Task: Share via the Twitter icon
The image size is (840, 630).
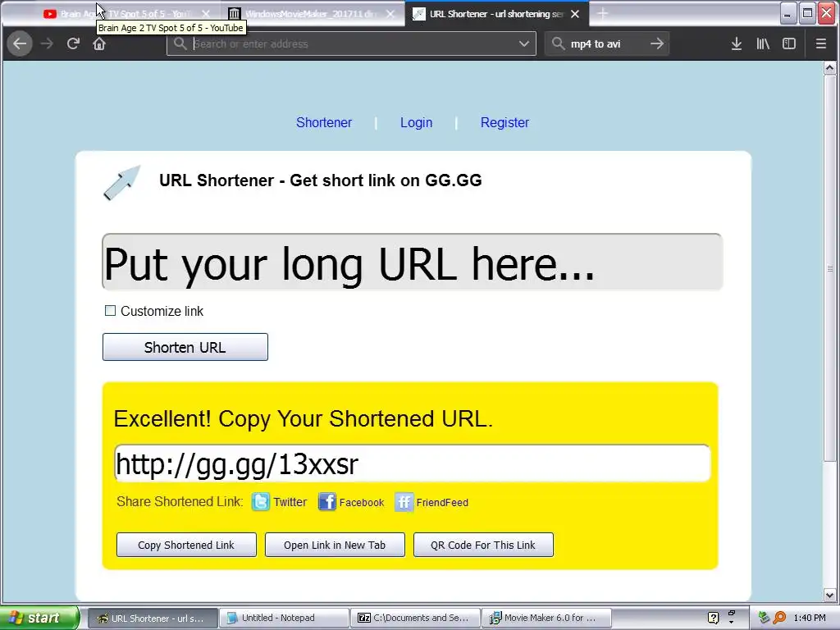Action: pyautogui.click(x=260, y=502)
